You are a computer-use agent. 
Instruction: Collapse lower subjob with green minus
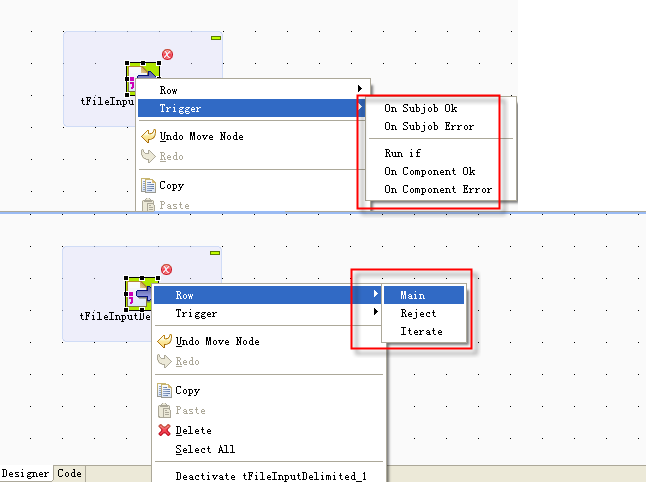point(215,253)
